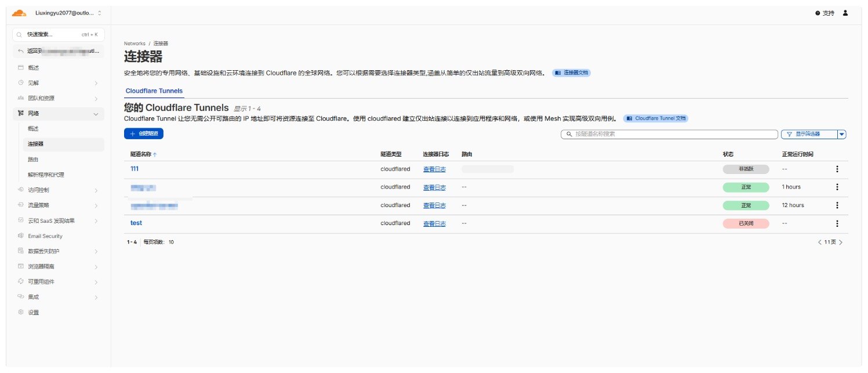Open the tunnel named test
Viewport: 868px width, 373px height.
[136, 223]
